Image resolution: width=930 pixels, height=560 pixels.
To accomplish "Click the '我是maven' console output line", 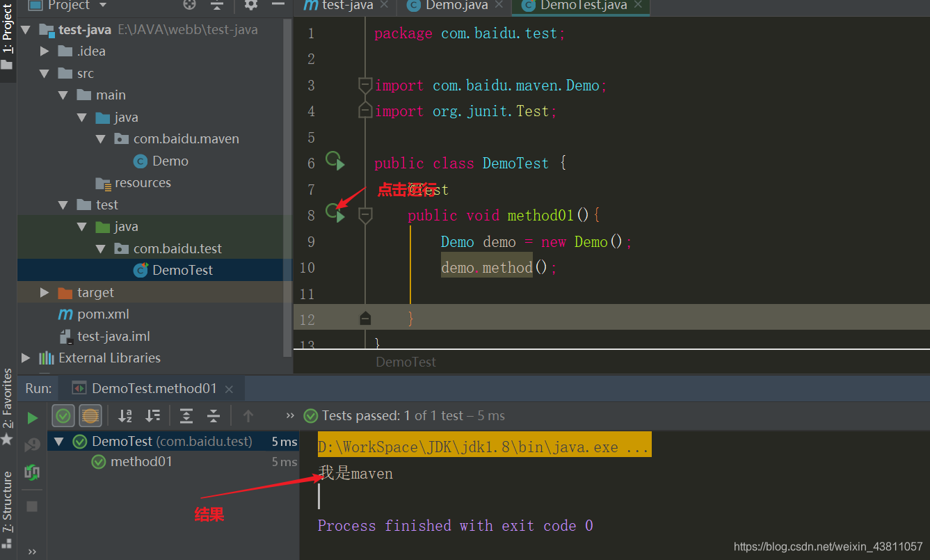I will point(355,474).
